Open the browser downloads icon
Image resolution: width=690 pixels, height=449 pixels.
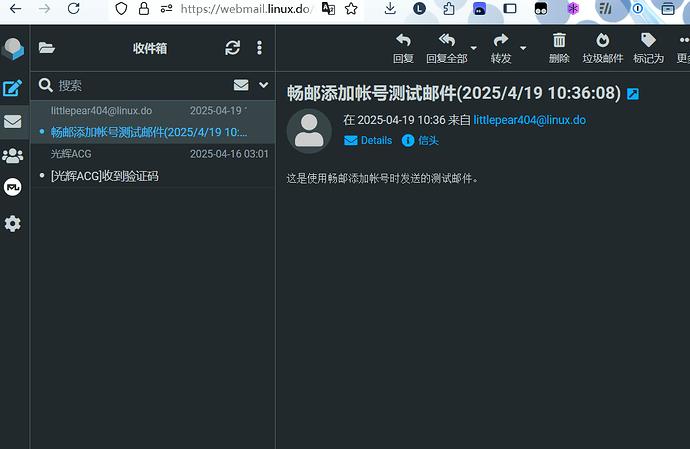coord(390,8)
